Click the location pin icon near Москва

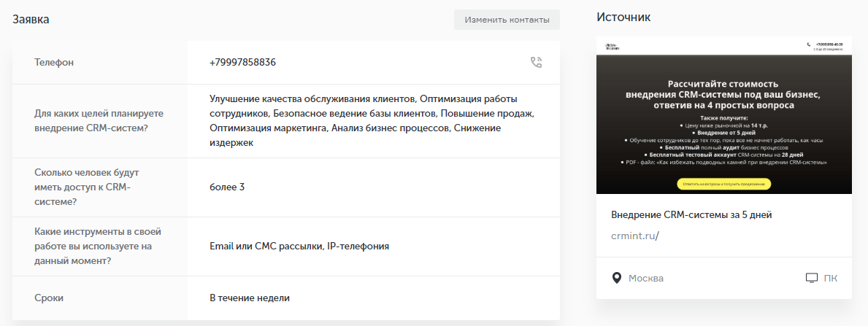[616, 278]
